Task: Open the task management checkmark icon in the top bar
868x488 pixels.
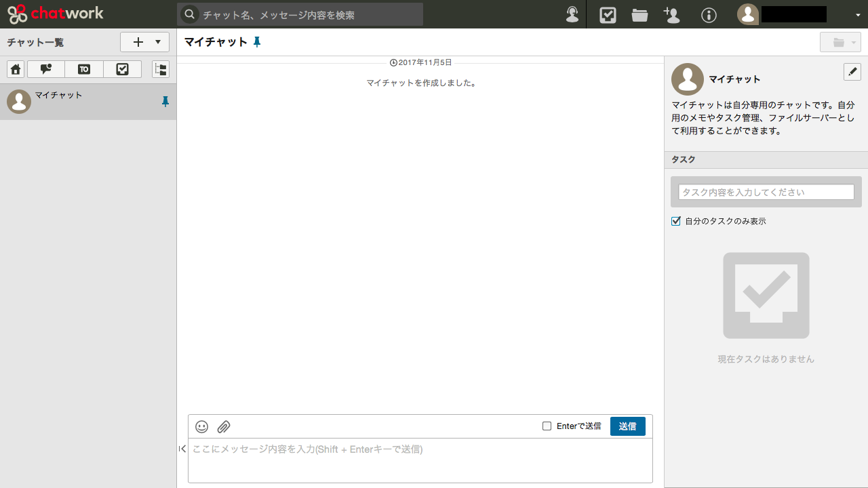Action: 608,15
